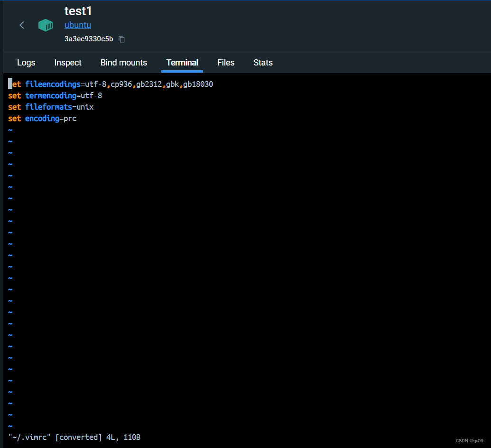Open the Files tab
The width and height of the screenshot is (491, 448).
(x=225, y=62)
